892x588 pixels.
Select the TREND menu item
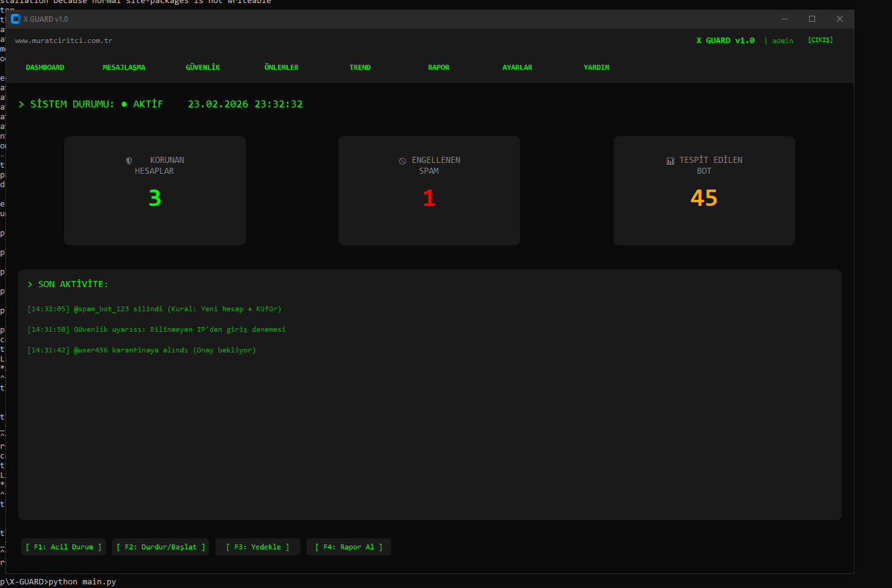click(360, 67)
